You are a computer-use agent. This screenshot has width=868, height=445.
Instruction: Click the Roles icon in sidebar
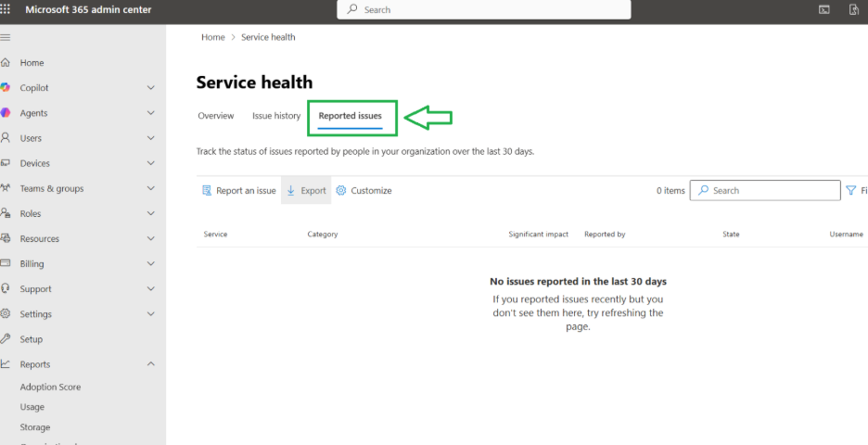5,213
